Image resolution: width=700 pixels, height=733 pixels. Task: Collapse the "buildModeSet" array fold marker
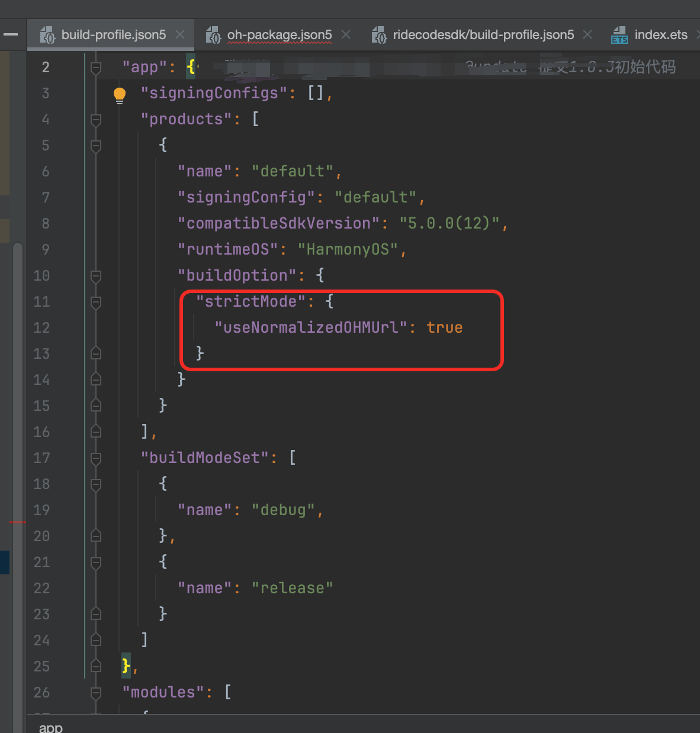[96, 459]
